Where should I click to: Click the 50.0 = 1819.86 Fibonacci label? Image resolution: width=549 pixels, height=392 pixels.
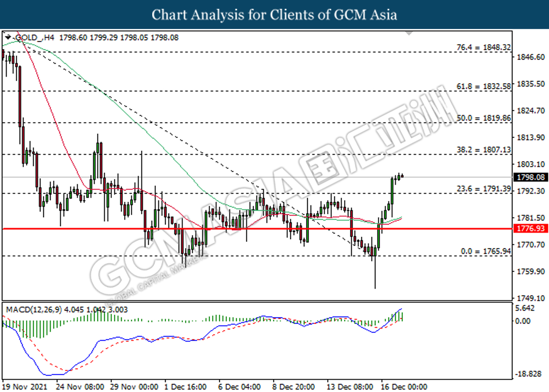point(483,118)
